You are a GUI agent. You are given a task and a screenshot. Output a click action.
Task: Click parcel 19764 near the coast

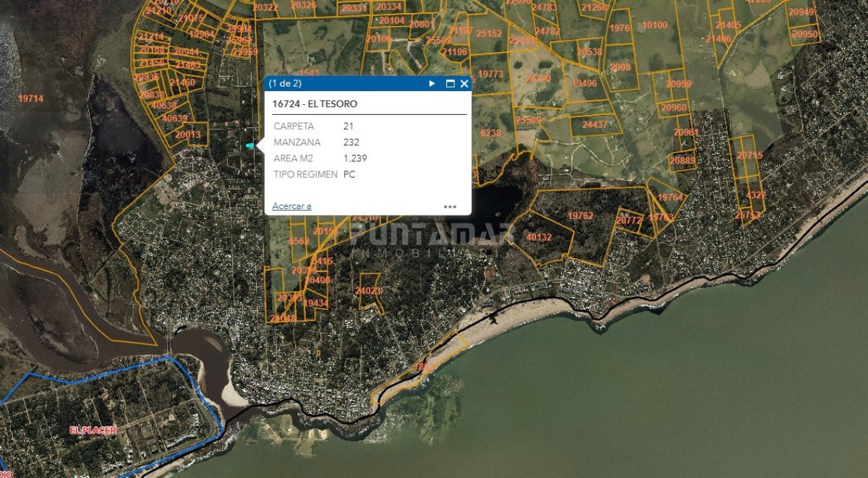[671, 197]
